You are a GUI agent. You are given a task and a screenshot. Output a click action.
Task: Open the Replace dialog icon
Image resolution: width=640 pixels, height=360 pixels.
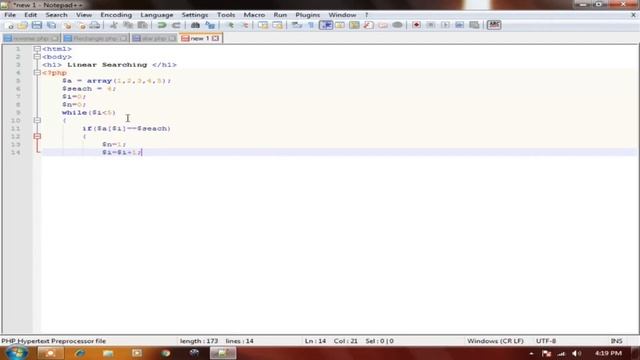210,25
